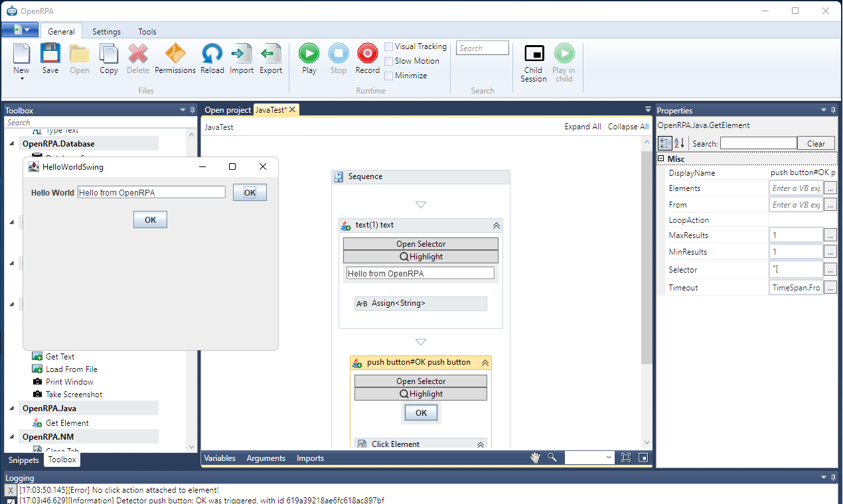Screen dimensions: 843x504
Task: Click the Stop runtime button
Action: 339,59
